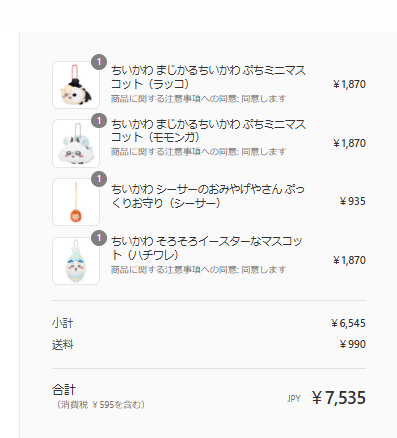Click the 消費税 ¥595 tax note
Image resolution: width=397 pixels, height=438 pixels.
99,405
